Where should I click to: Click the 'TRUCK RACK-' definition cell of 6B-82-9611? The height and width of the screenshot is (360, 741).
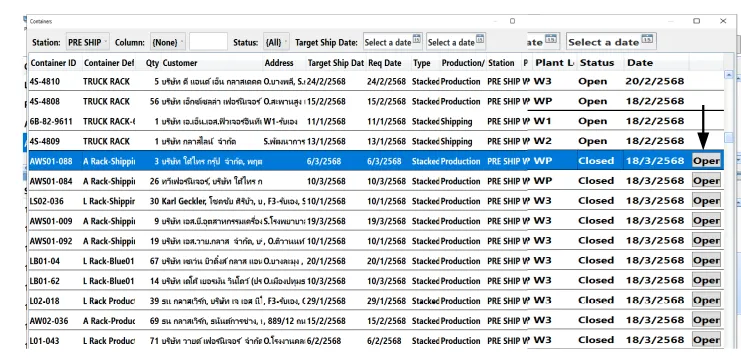coord(109,121)
